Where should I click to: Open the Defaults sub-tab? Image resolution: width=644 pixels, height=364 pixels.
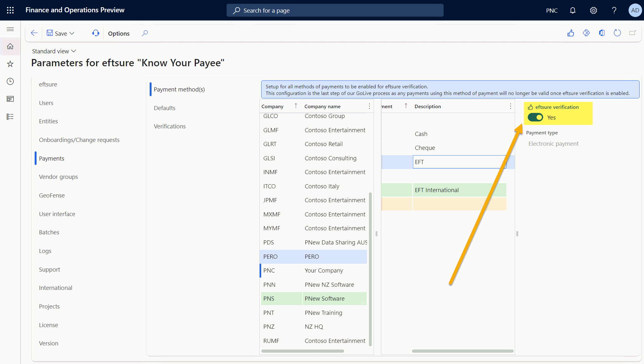coord(164,108)
